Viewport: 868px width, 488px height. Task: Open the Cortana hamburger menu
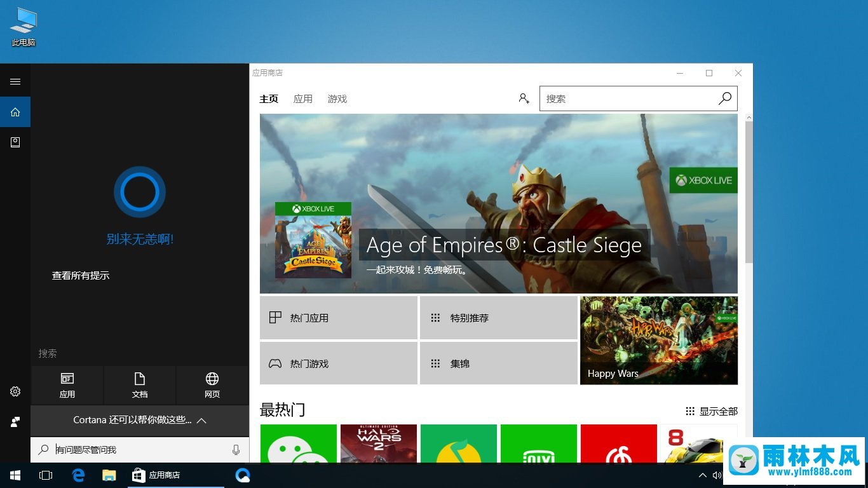[x=15, y=81]
